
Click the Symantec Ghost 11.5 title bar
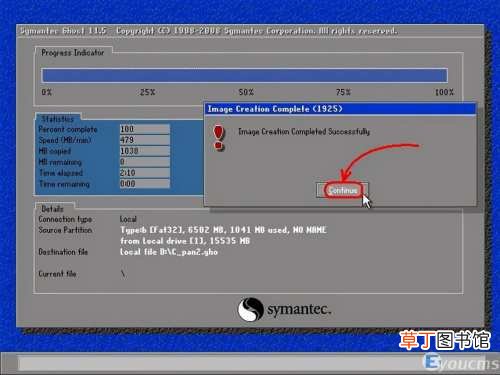[x=250, y=31]
